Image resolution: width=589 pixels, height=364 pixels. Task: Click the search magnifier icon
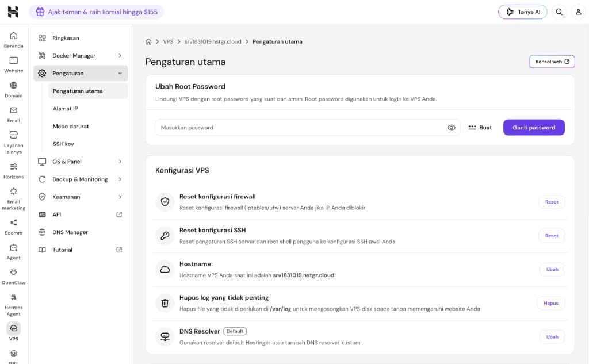coord(559,12)
